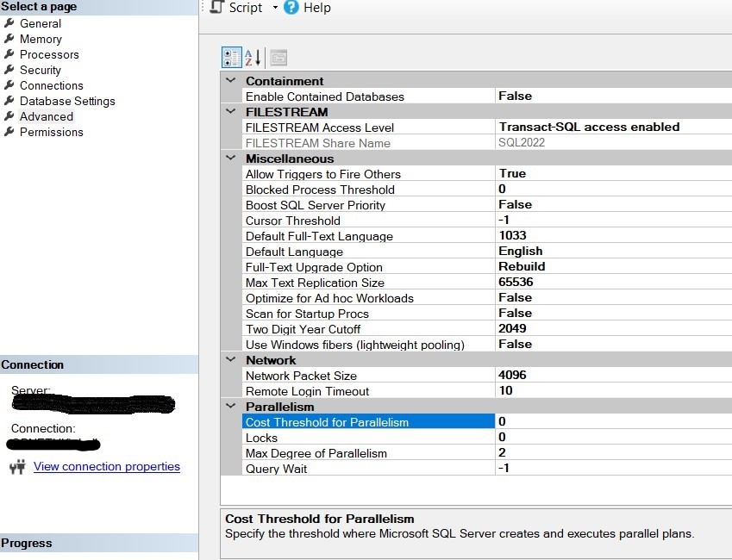The width and height of the screenshot is (732, 560).
Task: Click the wrench icon beside General
Action: (x=9, y=23)
